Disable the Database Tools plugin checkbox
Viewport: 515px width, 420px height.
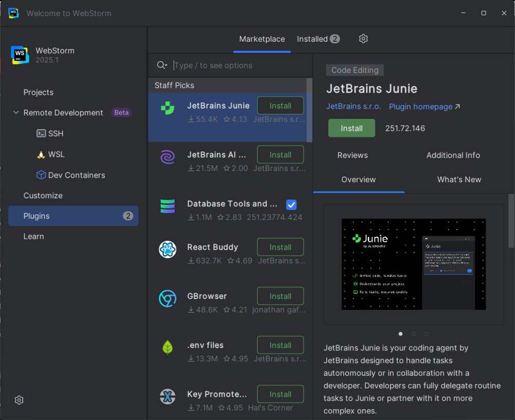[291, 204]
